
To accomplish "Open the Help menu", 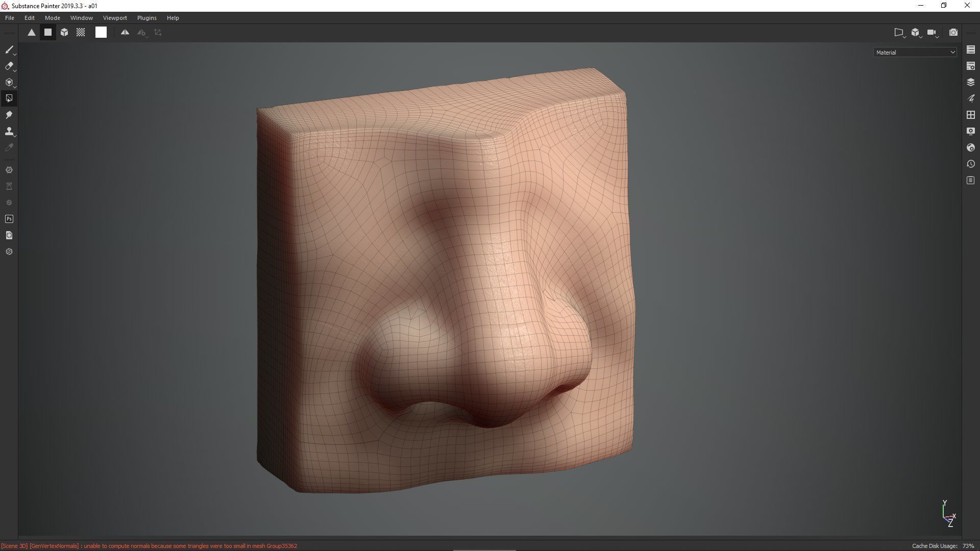I will pos(173,18).
